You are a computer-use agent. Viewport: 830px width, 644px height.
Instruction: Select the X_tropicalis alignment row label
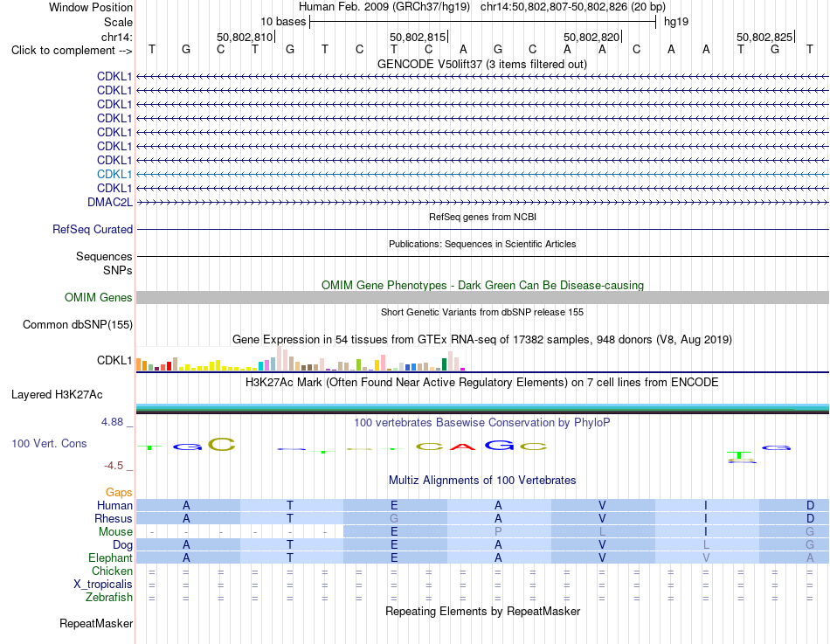[103, 585]
